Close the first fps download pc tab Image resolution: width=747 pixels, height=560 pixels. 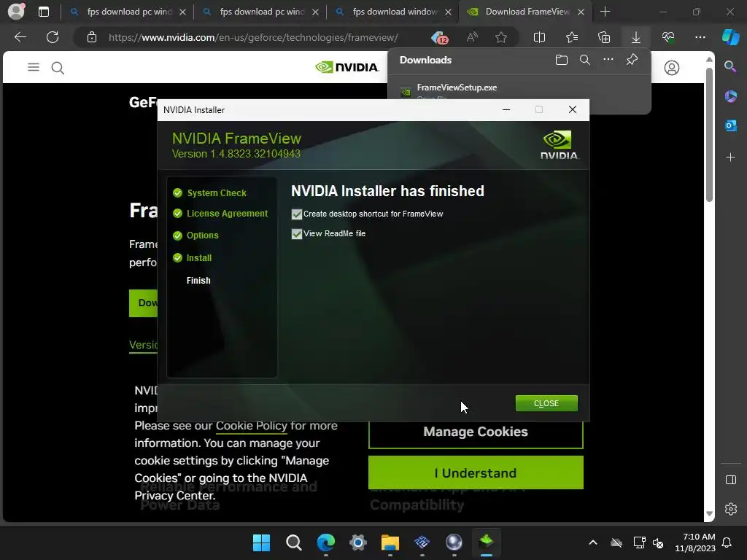coord(182,12)
